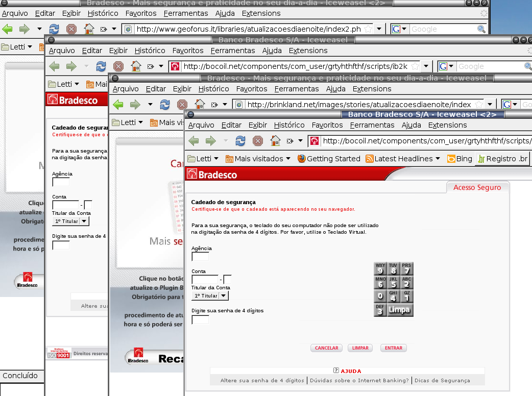Open Bing bookmark in front window
The image size is (532, 396).
tap(460, 159)
